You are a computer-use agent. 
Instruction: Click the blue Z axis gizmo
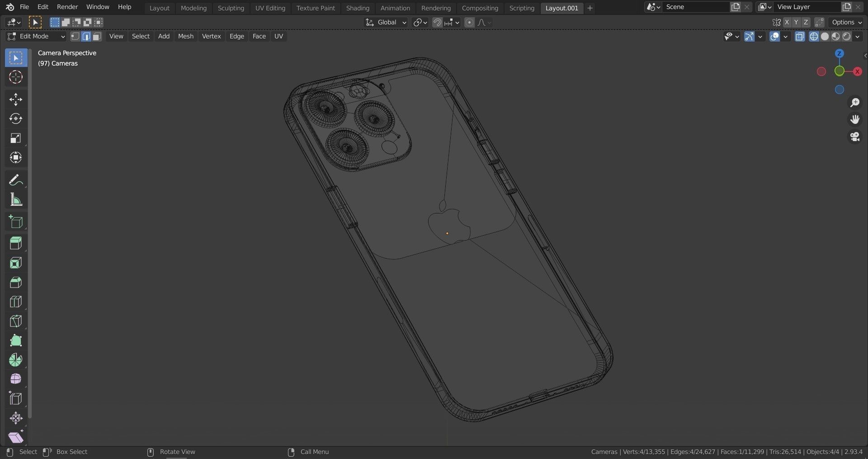click(x=840, y=53)
